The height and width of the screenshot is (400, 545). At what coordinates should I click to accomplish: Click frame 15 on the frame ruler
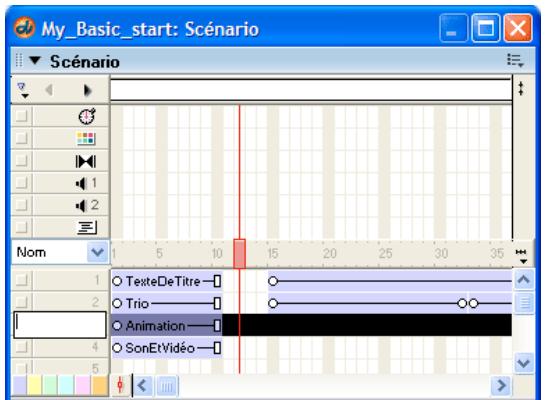(x=273, y=254)
